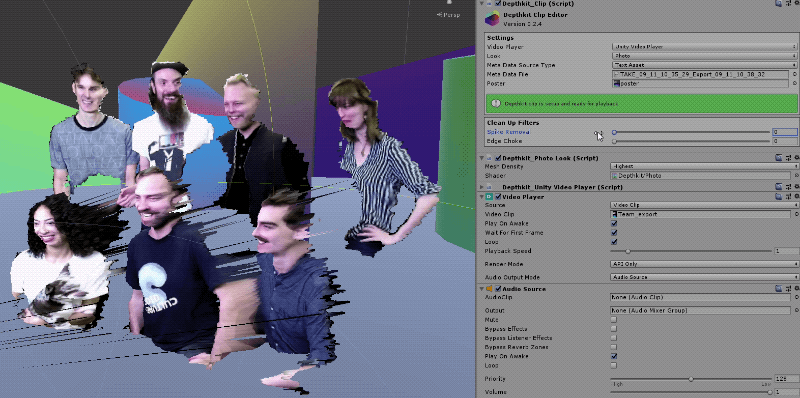This screenshot has height=398, width=800.
Task: Uncheck Wait For First Frame
Action: coord(614,233)
